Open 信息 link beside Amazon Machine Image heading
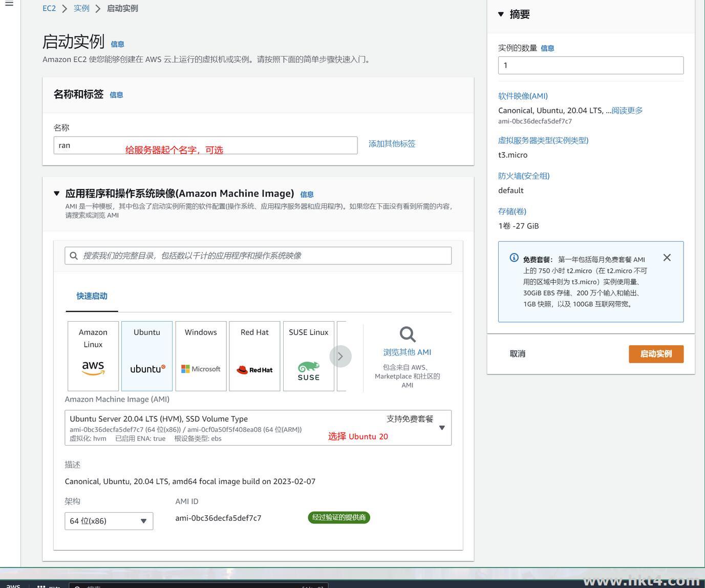The image size is (705, 588). tap(307, 194)
